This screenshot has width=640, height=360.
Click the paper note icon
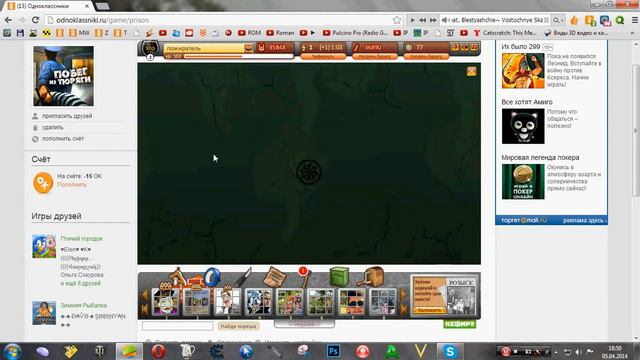click(274, 277)
